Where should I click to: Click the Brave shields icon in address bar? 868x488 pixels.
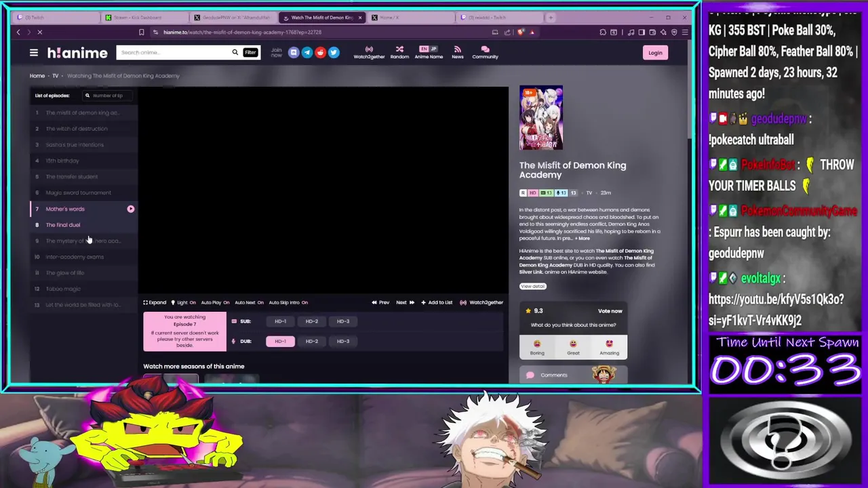point(521,32)
